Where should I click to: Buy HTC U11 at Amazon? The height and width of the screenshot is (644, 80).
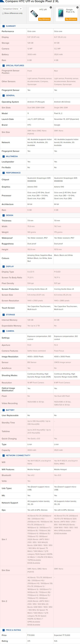tap(44, 19)
